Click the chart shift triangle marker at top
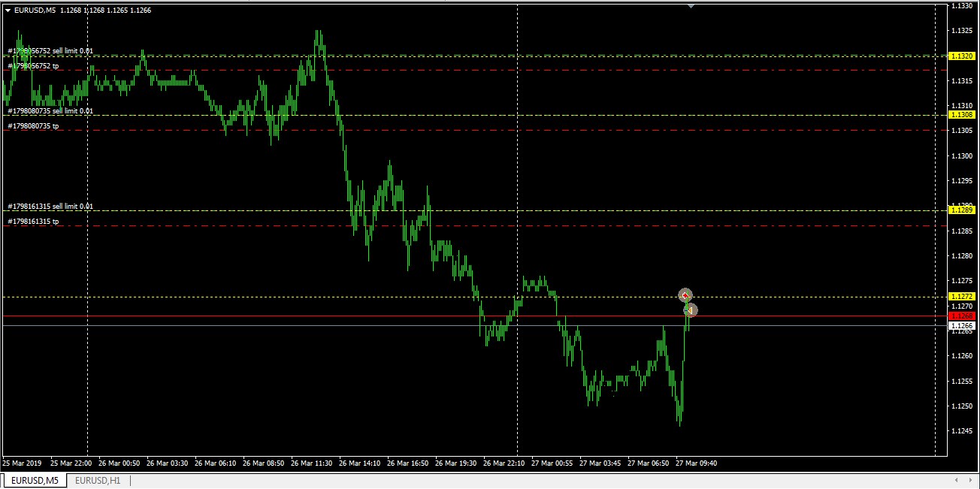 pyautogui.click(x=691, y=5)
